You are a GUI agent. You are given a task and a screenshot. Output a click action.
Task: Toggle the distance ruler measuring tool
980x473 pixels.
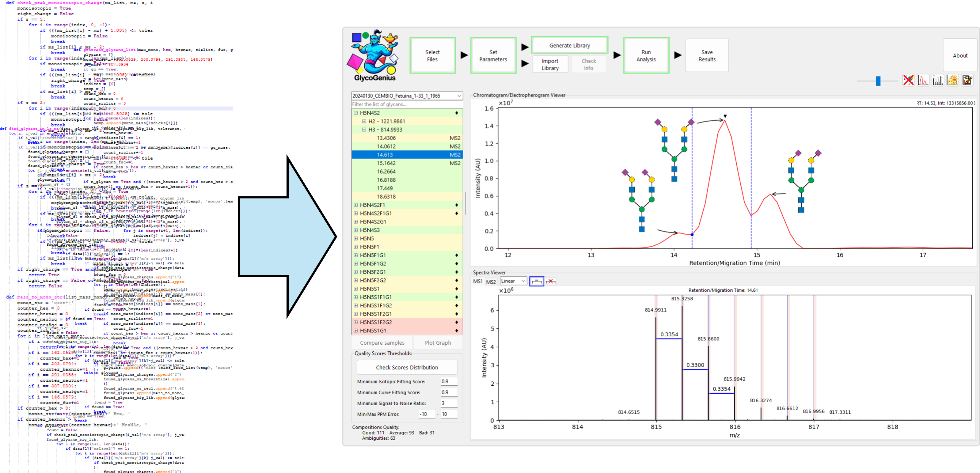coord(536,281)
